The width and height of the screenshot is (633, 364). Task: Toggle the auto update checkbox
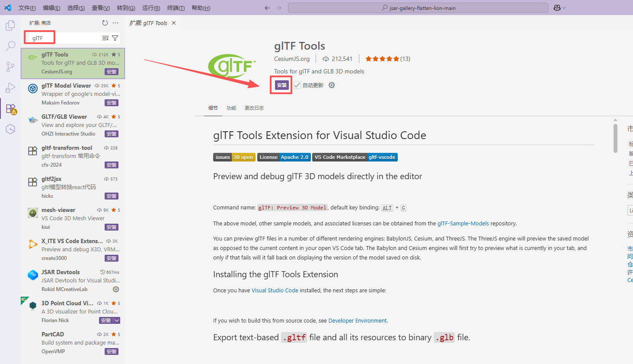(297, 85)
